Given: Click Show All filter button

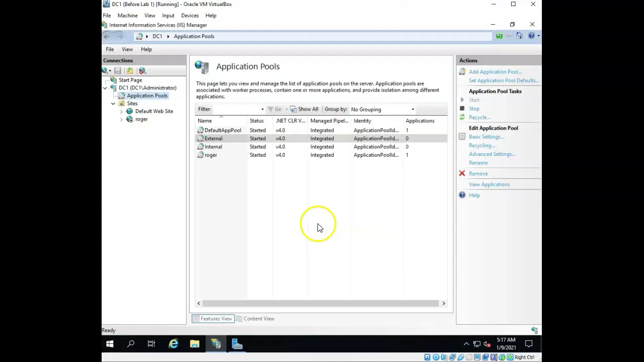Looking at the screenshot, I should 304,109.
